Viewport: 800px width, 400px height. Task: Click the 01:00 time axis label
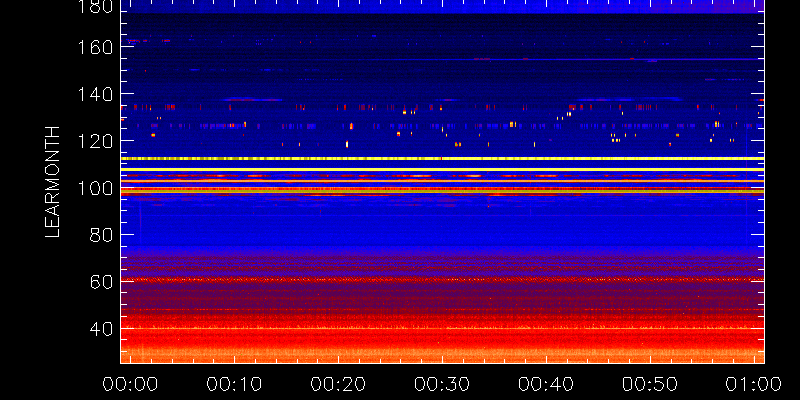click(x=754, y=384)
